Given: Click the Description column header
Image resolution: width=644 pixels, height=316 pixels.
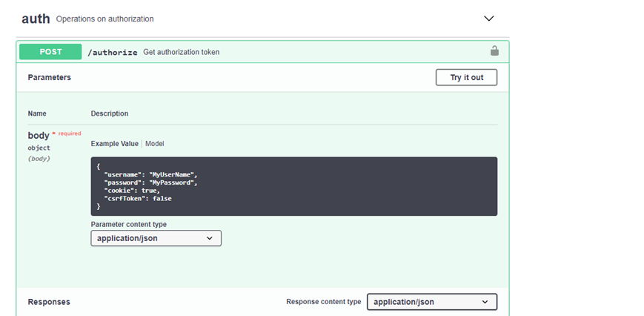Looking at the screenshot, I should [110, 113].
